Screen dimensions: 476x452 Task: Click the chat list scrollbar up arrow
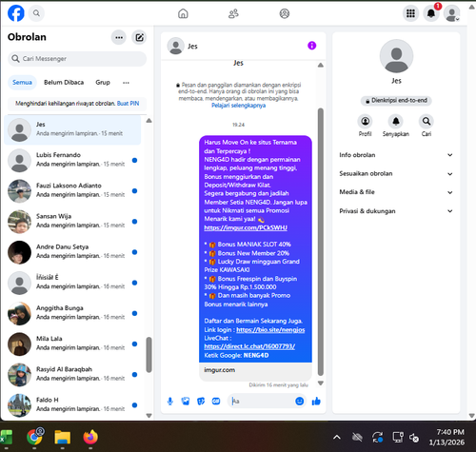click(x=149, y=121)
